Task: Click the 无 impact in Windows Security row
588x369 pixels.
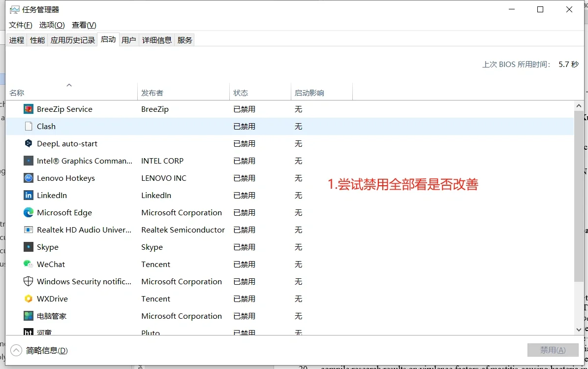Action: [x=298, y=281]
